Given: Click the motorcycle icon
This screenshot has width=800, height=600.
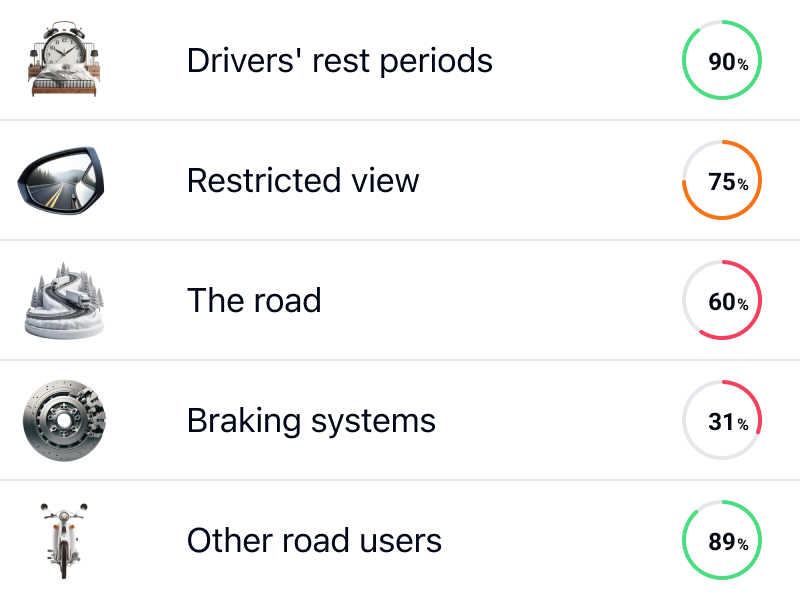Looking at the screenshot, I should click(x=64, y=541).
